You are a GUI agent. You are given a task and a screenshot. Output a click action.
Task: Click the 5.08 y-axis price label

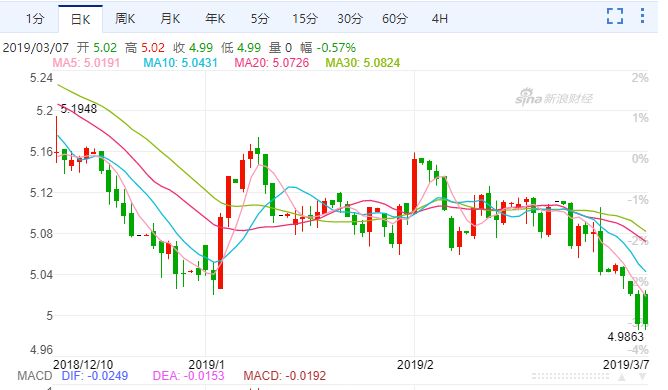[x=41, y=234]
